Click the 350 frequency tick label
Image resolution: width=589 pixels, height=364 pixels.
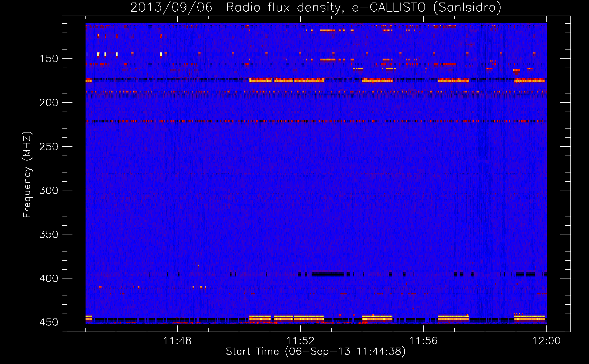coord(49,234)
